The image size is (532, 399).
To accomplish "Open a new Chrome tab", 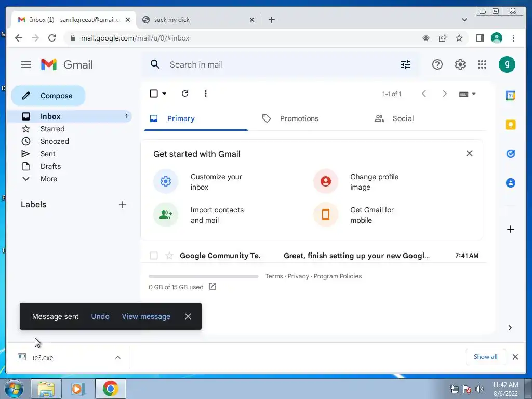I will (271, 20).
